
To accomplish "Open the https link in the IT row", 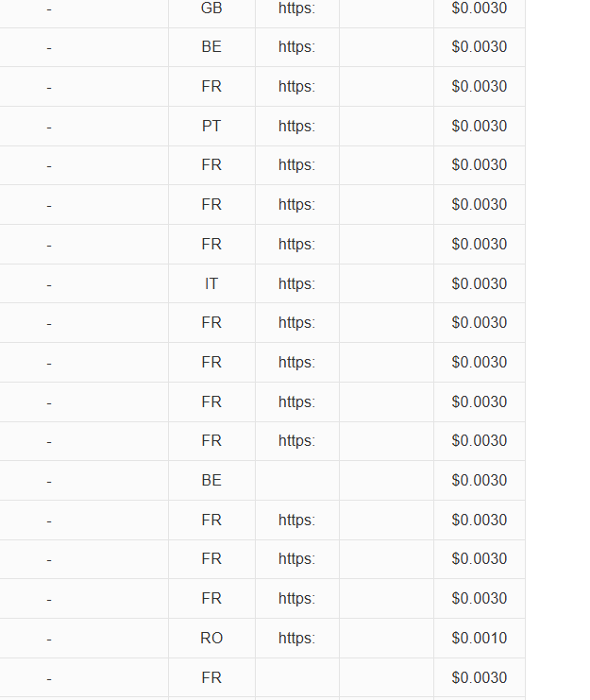I will point(296,283).
